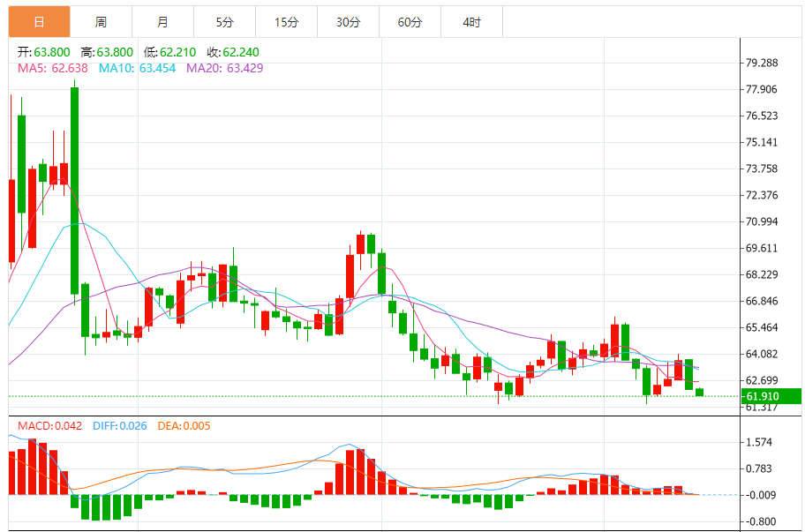Open the 4时 timeframe tab

point(472,22)
